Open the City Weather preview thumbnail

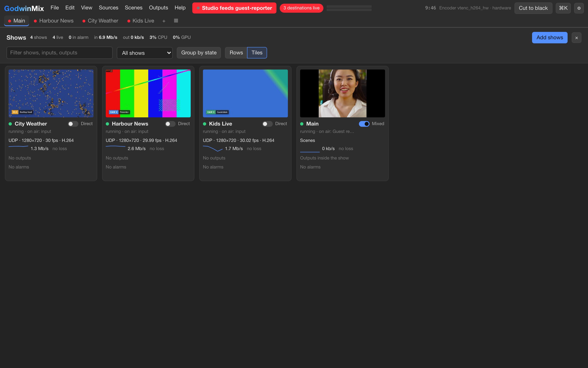[51, 93]
